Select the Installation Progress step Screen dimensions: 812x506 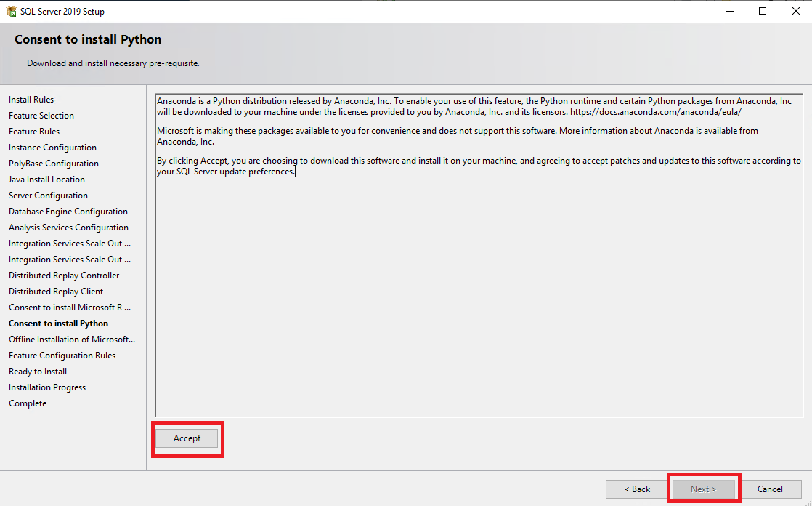coord(47,387)
